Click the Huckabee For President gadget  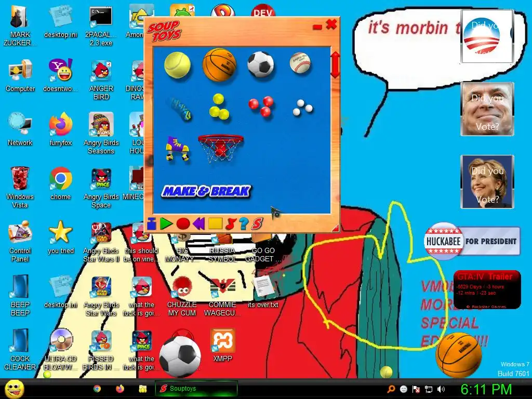pos(472,241)
